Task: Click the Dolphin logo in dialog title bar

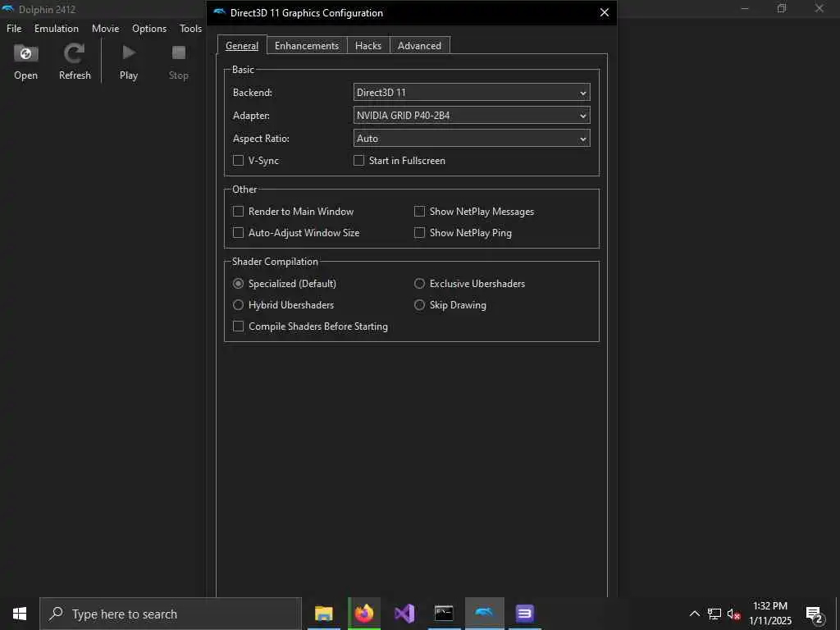Action: click(x=219, y=12)
